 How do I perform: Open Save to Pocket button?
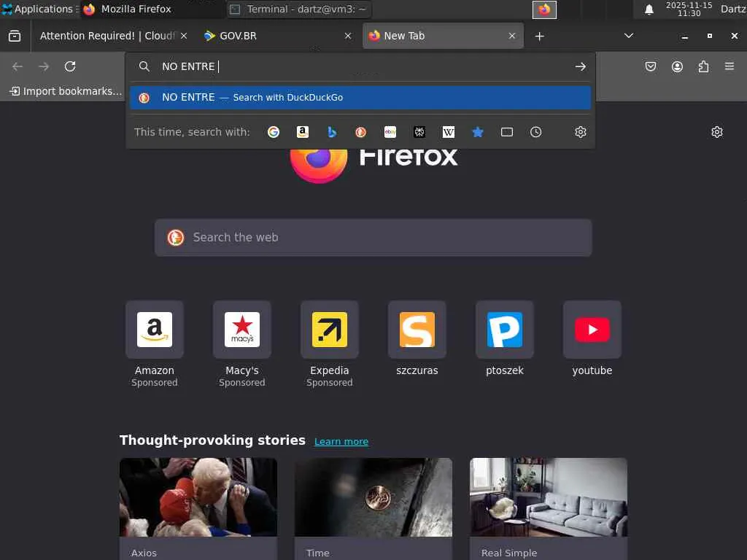tap(651, 66)
